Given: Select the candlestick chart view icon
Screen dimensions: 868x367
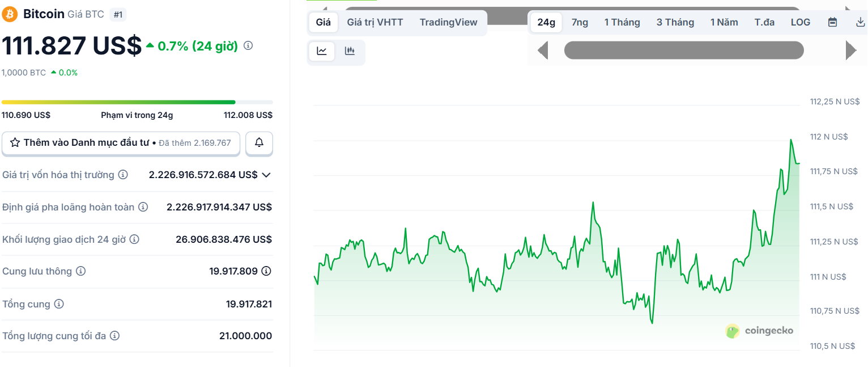Looking at the screenshot, I should click(350, 50).
